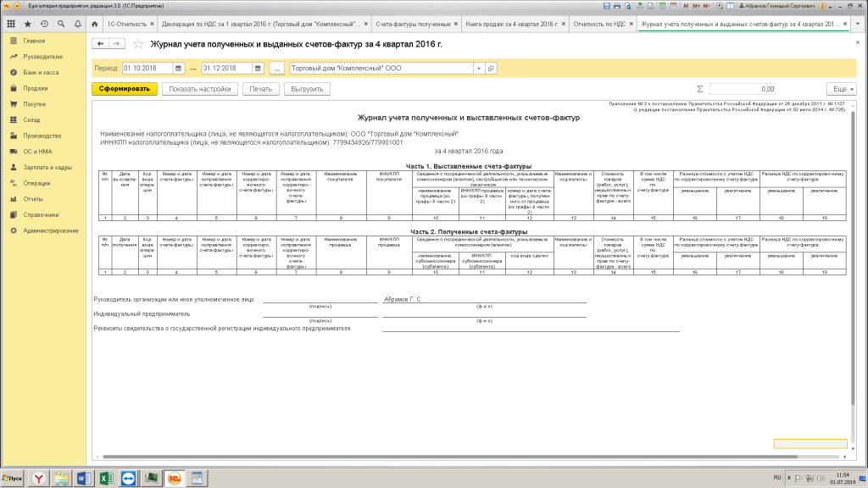Close the Отчетность по НДС tab
868x488 pixels.
pos(631,24)
